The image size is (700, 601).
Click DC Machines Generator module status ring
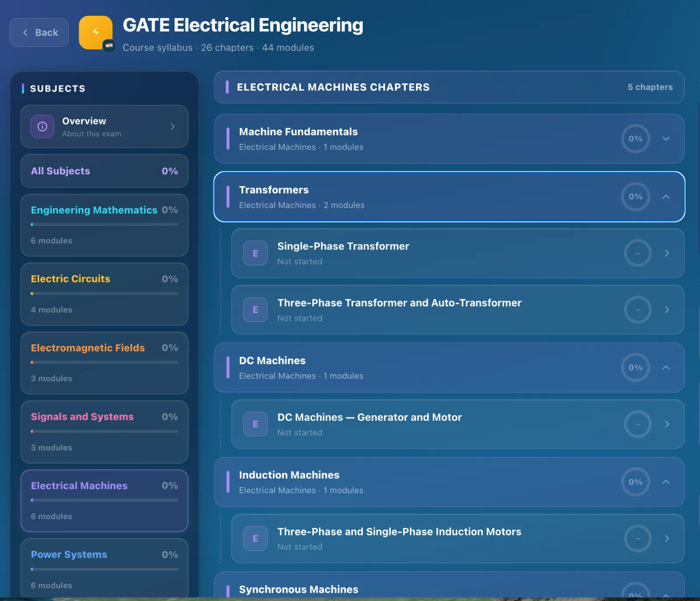(x=638, y=424)
